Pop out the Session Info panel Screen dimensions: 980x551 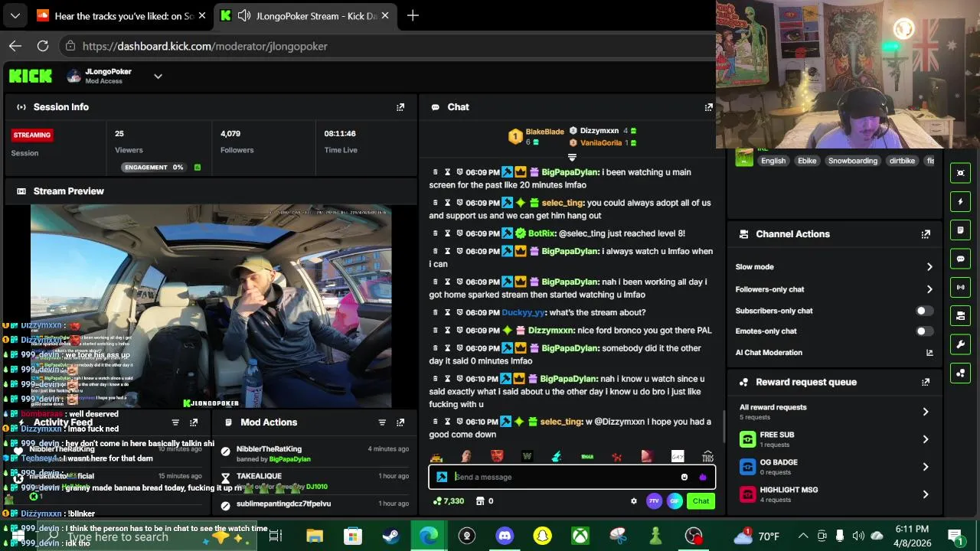(x=400, y=107)
